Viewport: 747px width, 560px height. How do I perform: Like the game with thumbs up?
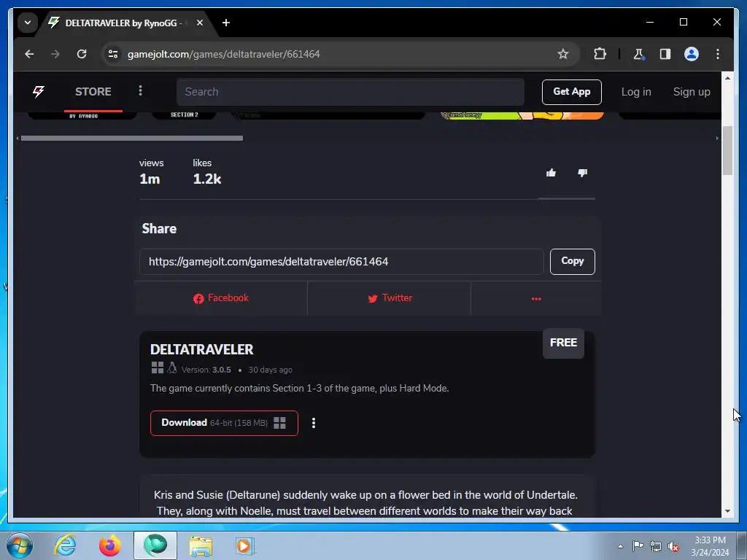(551, 173)
